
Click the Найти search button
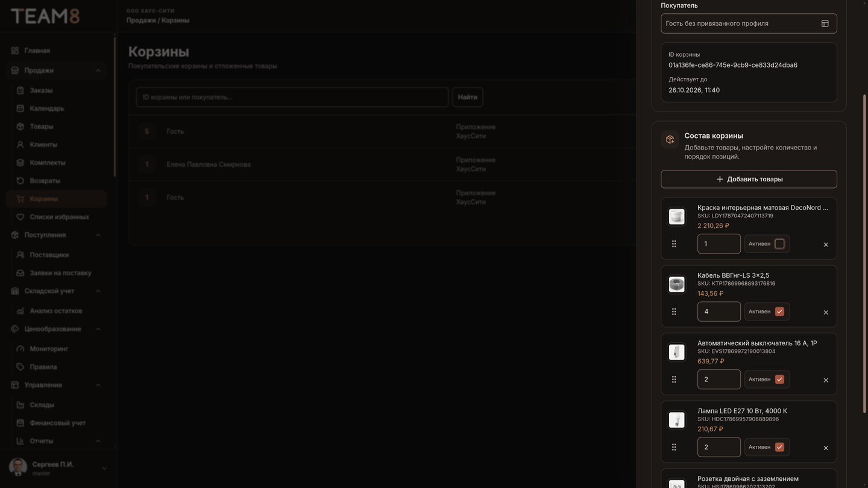point(468,97)
